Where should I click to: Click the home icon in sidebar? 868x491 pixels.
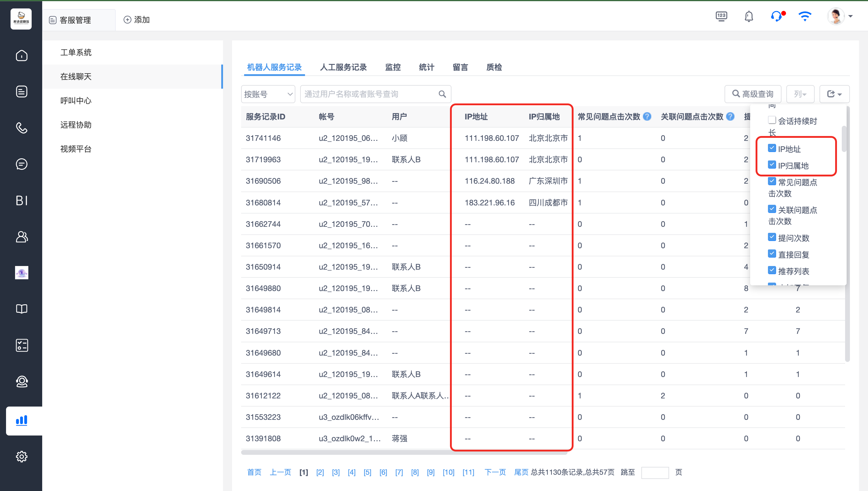pyautogui.click(x=22, y=55)
